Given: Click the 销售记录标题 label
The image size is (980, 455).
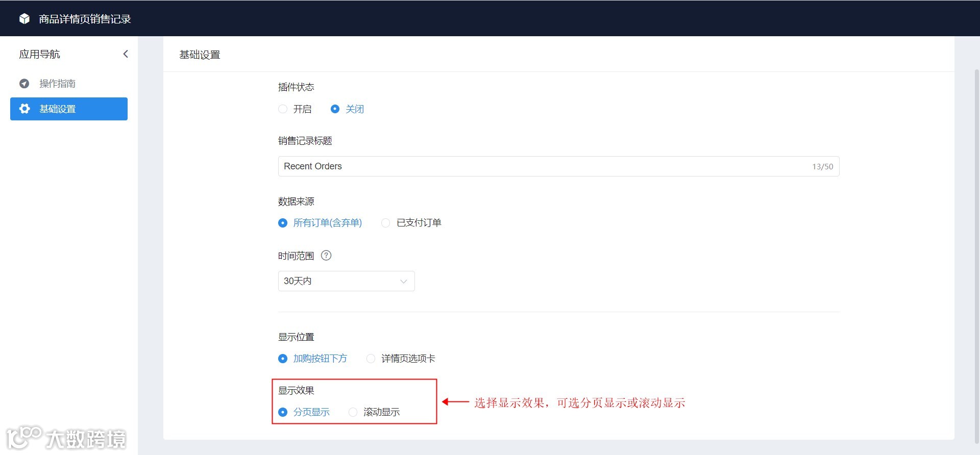Looking at the screenshot, I should click(x=305, y=141).
